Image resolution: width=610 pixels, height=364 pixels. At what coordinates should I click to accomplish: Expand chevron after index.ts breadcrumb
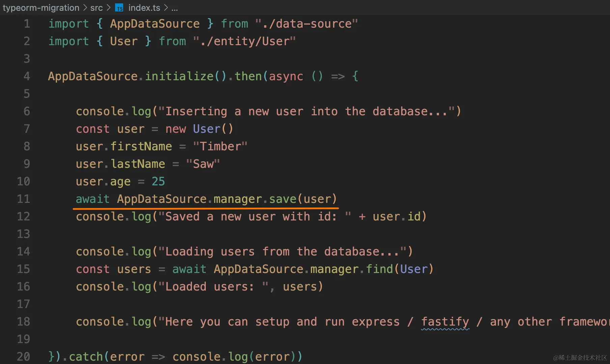(x=166, y=7)
